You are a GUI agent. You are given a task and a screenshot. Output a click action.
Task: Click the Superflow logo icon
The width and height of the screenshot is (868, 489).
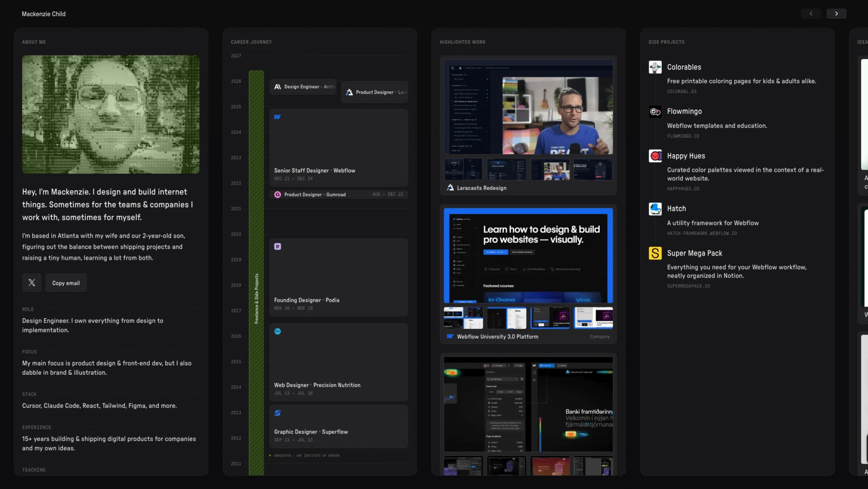tap(277, 413)
